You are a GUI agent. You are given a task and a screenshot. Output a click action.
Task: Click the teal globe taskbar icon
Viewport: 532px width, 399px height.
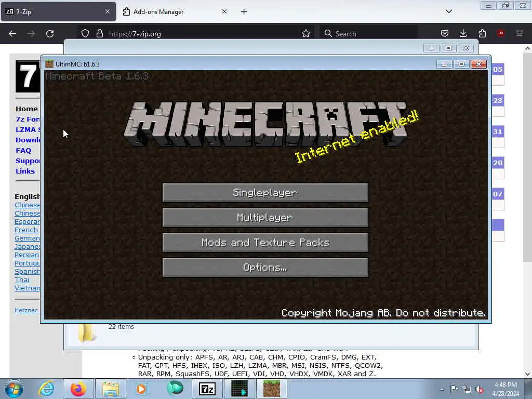175,389
